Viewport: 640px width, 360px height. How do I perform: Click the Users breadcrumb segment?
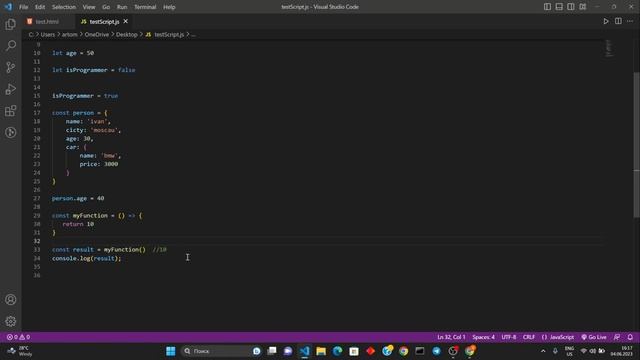pyautogui.click(x=48, y=35)
